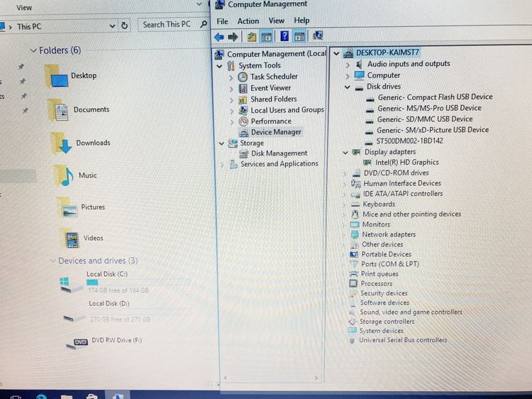Viewport: 532px width, 399px height.
Task: Open the Music folder in File Explorer
Action: [76, 175]
